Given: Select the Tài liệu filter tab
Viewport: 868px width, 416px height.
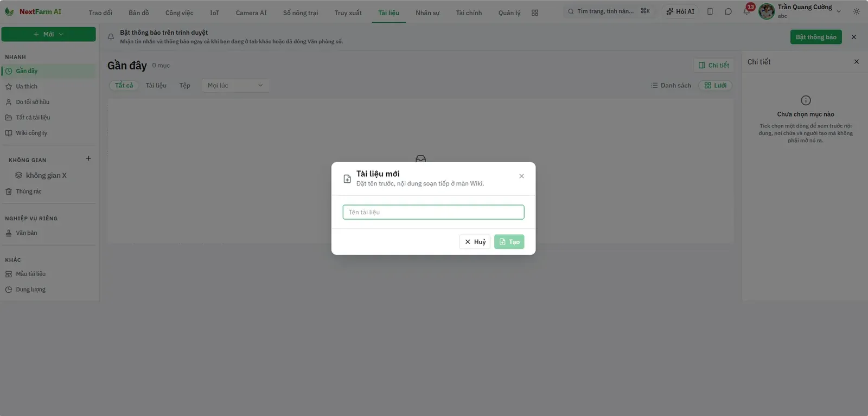Looking at the screenshot, I should [156, 85].
